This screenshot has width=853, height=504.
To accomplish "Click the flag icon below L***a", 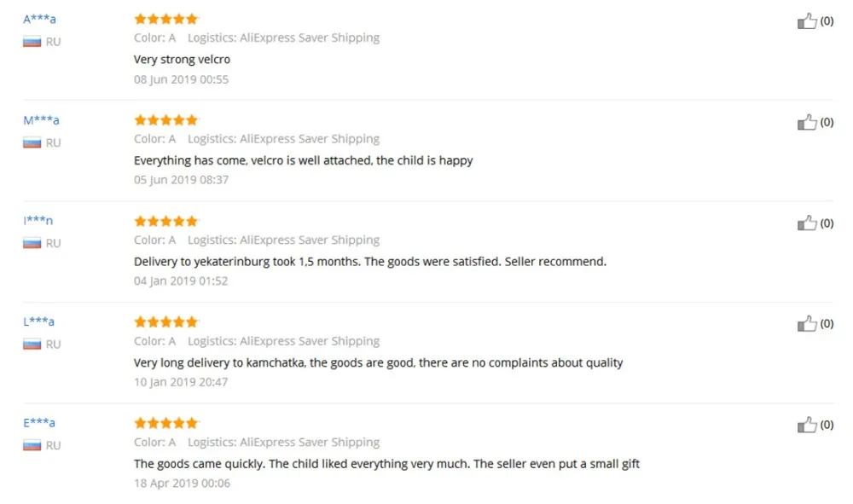I will coord(32,345).
